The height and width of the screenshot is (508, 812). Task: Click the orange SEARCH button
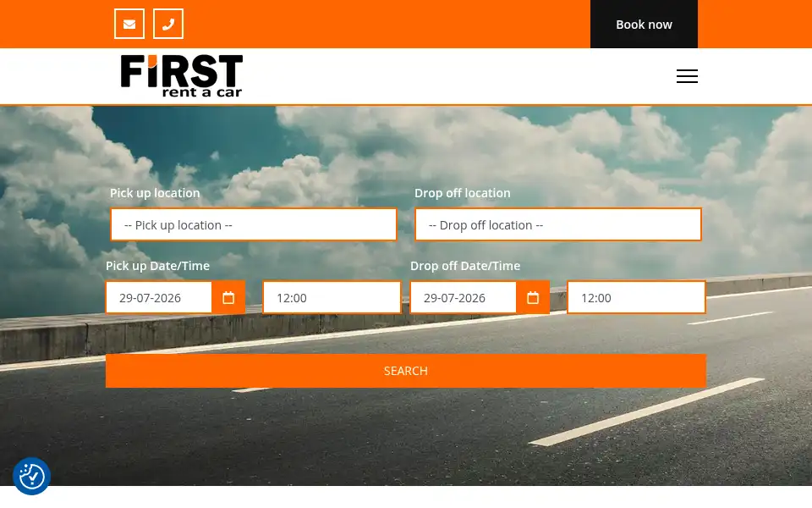[x=406, y=371]
